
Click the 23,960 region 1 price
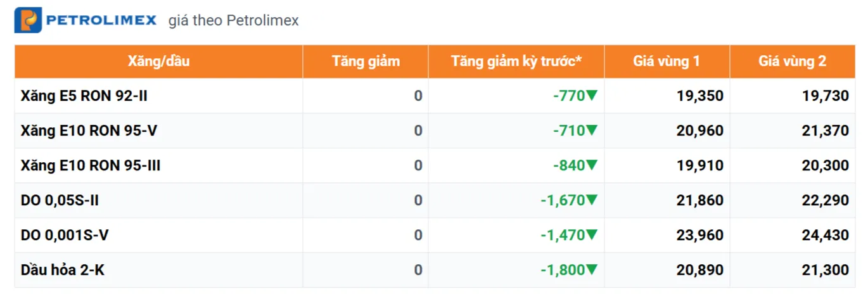click(x=700, y=236)
